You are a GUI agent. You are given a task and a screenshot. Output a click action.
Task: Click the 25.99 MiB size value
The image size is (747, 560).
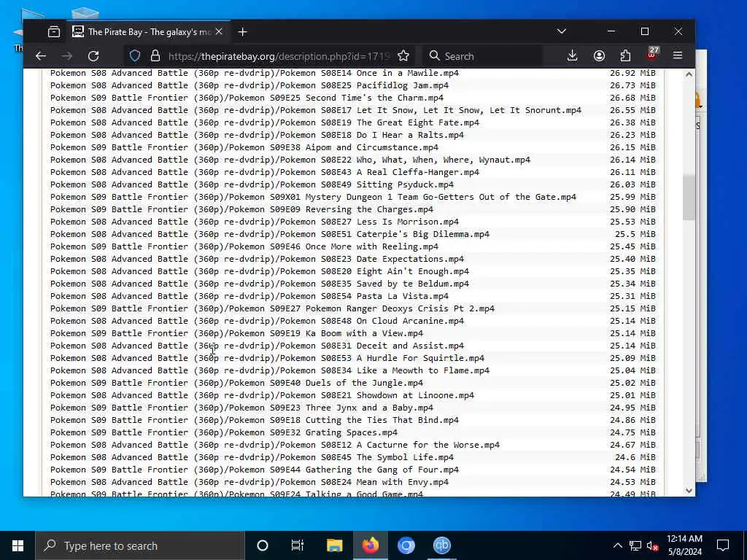[x=632, y=197]
